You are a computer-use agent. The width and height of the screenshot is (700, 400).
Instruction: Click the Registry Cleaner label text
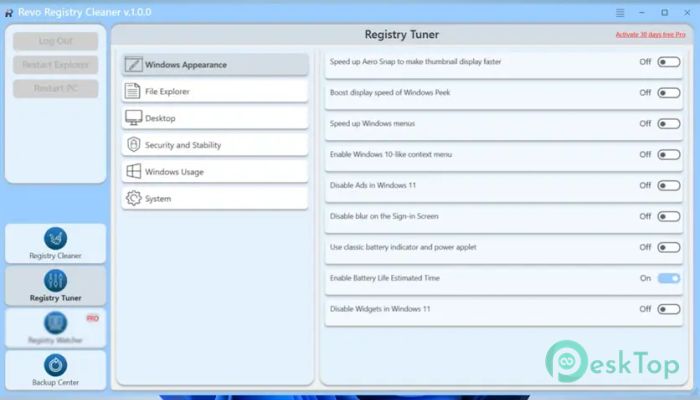tap(55, 256)
